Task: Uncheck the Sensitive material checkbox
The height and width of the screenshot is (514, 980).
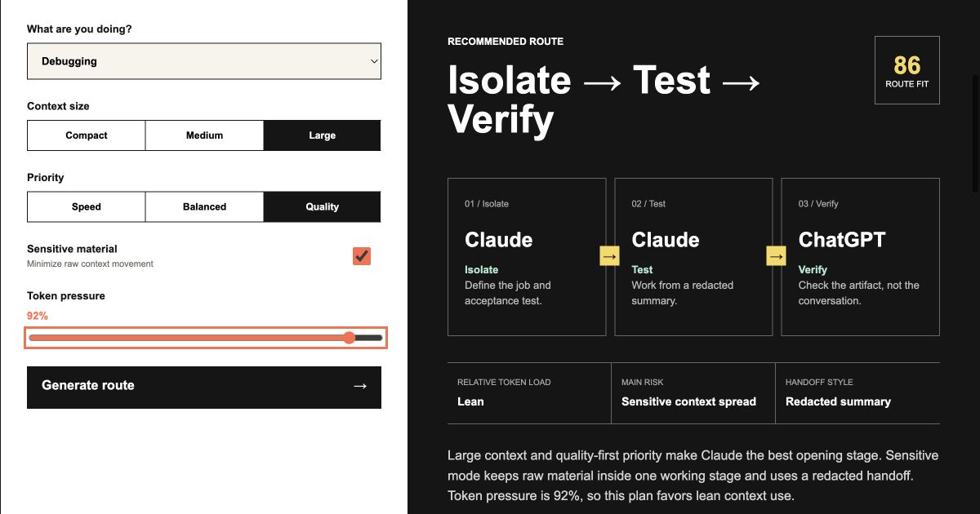Action: [x=362, y=256]
